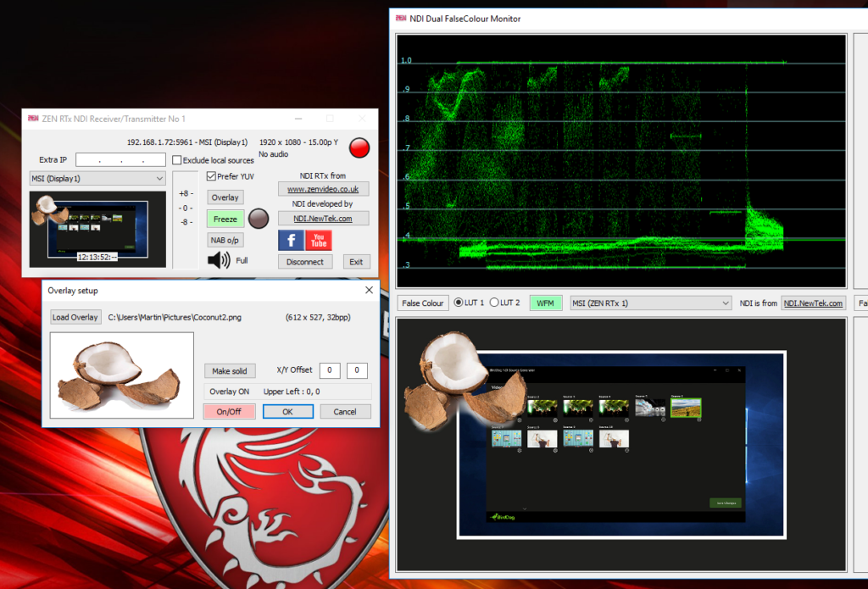The image size is (868, 589).
Task: Click the False Colour button
Action: pos(423,303)
